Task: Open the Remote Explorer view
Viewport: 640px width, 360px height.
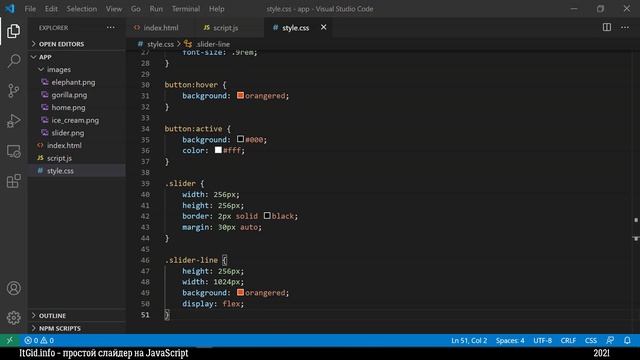Action: click(13, 151)
